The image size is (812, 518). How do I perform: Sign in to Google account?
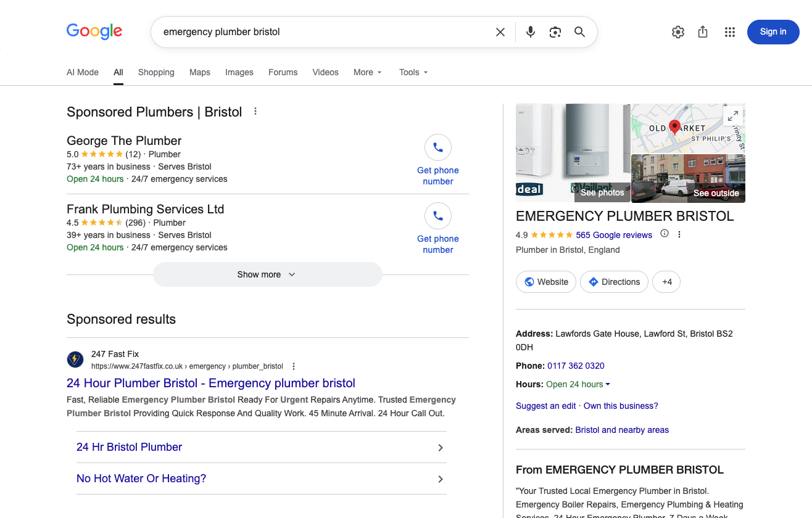pyautogui.click(x=773, y=32)
